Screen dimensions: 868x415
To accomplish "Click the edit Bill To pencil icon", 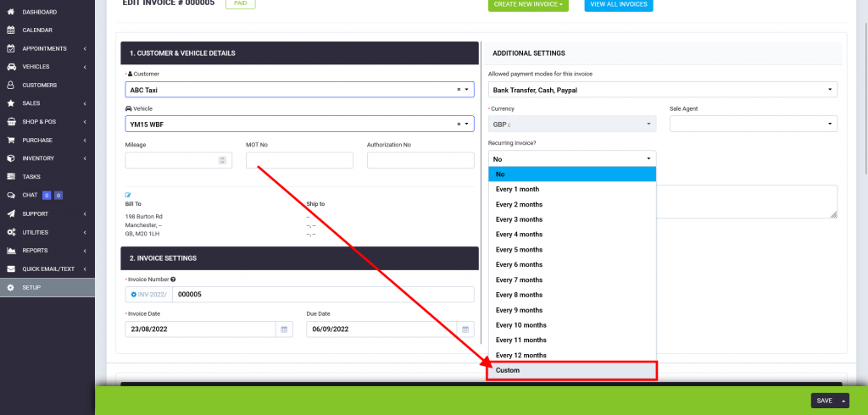I will (x=129, y=195).
